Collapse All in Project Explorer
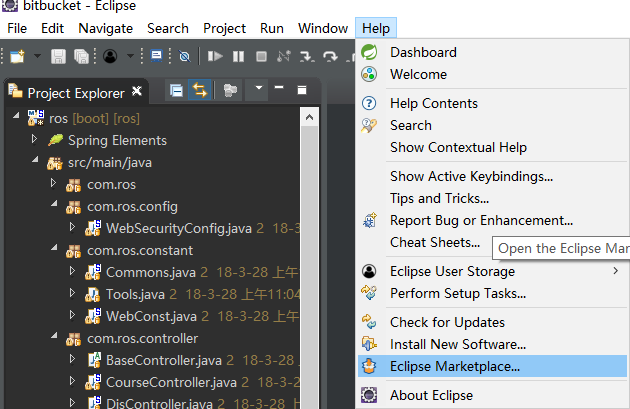 click(176, 90)
